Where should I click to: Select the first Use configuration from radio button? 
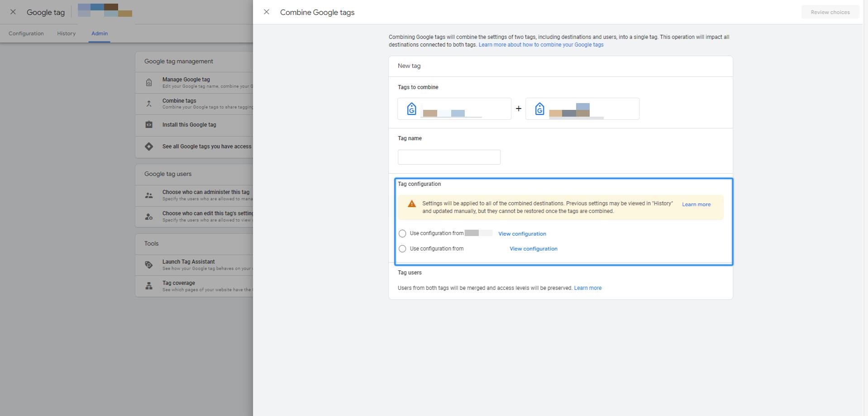click(x=402, y=234)
